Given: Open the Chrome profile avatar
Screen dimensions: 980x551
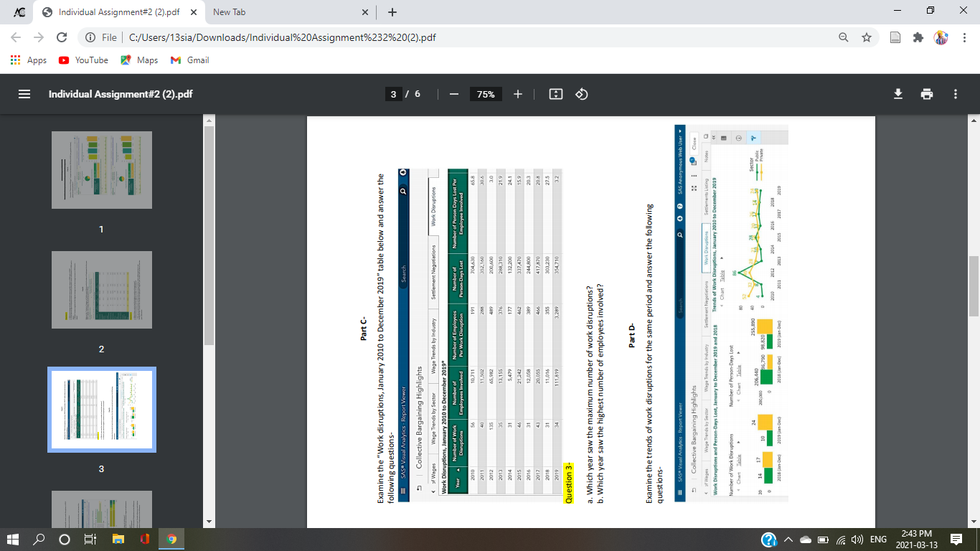Looking at the screenshot, I should click(941, 37).
